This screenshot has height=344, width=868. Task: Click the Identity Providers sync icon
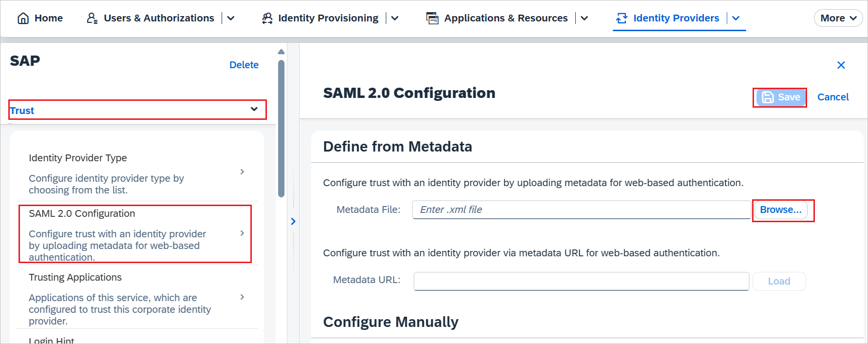(x=622, y=18)
